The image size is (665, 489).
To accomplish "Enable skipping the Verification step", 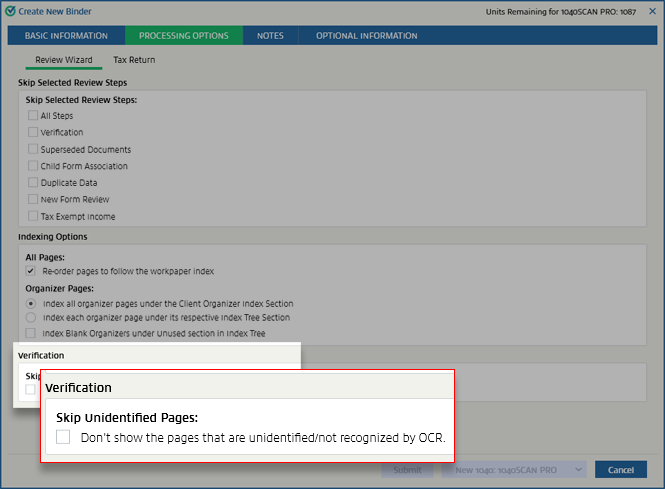I will 33,132.
